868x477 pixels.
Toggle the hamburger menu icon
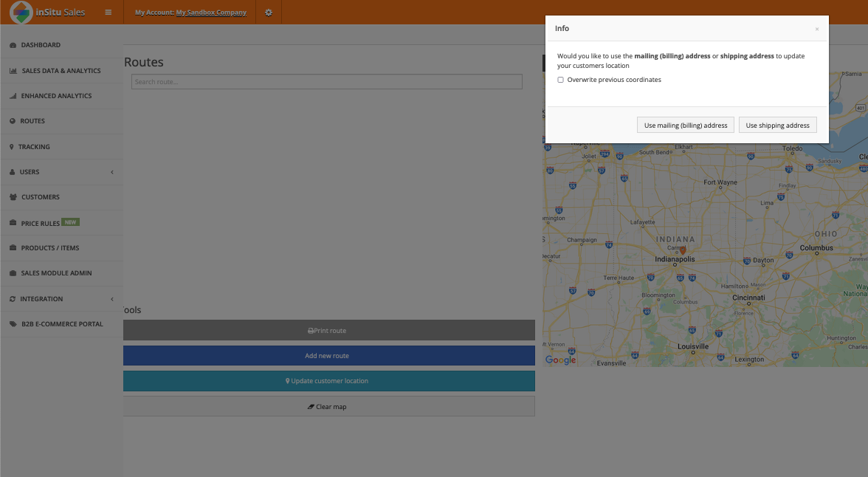click(x=108, y=13)
